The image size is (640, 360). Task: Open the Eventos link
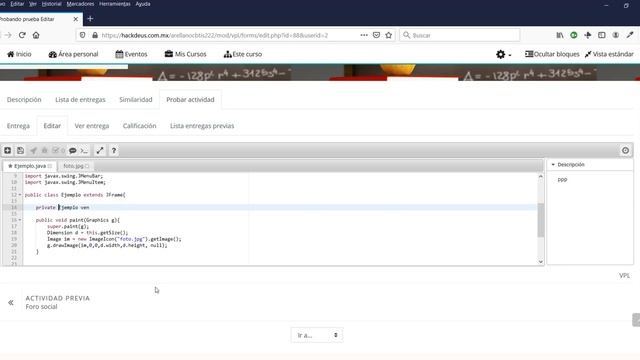pyautogui.click(x=131, y=54)
